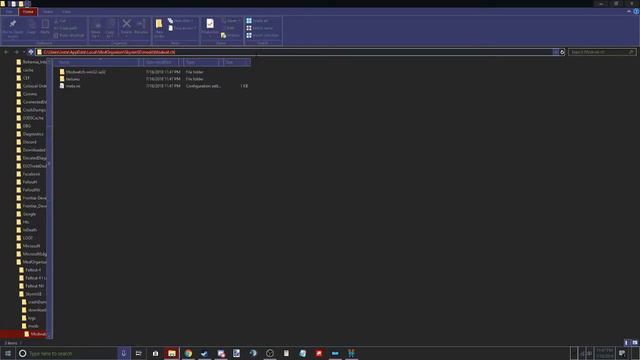640x360 pixels.
Task: Click the Refresh button beside address bar
Action: pos(562,52)
